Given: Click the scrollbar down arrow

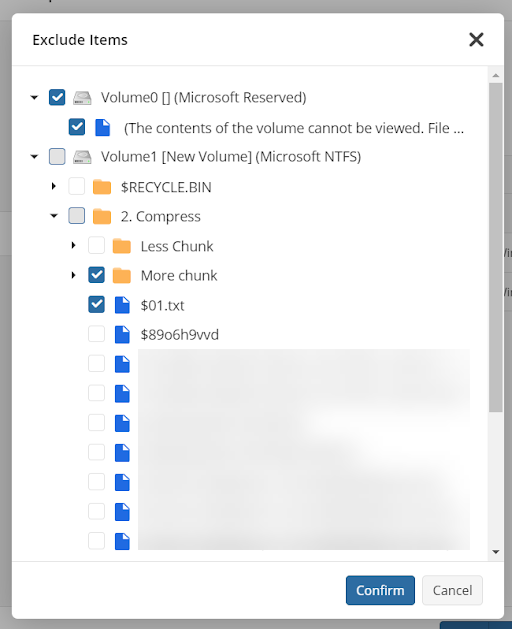Looking at the screenshot, I should [x=496, y=552].
